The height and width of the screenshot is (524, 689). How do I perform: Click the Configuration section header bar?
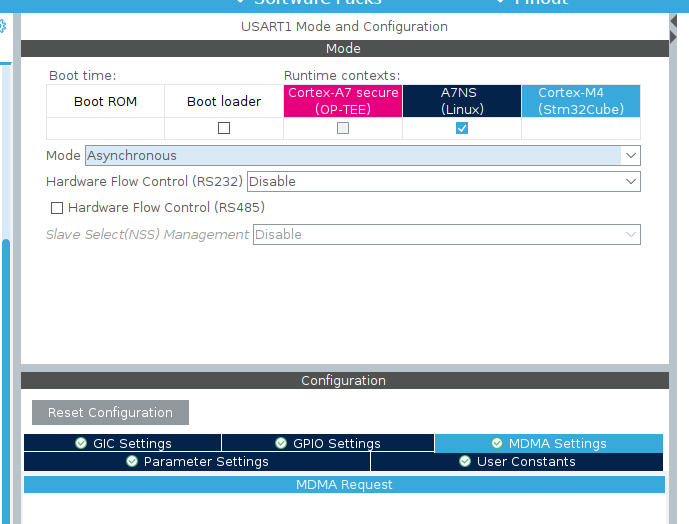click(345, 381)
